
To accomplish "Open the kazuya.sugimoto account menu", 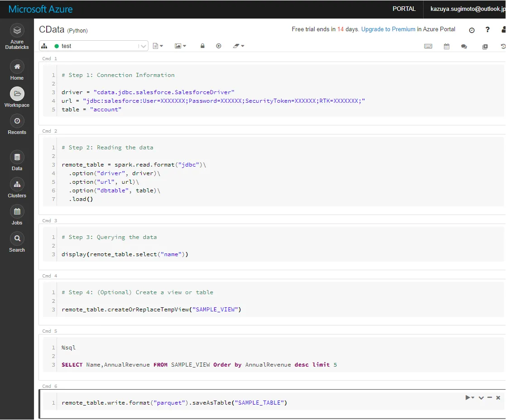I will (x=467, y=9).
